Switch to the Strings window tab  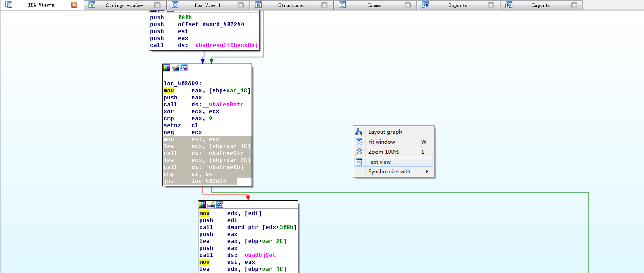pyautogui.click(x=124, y=5)
